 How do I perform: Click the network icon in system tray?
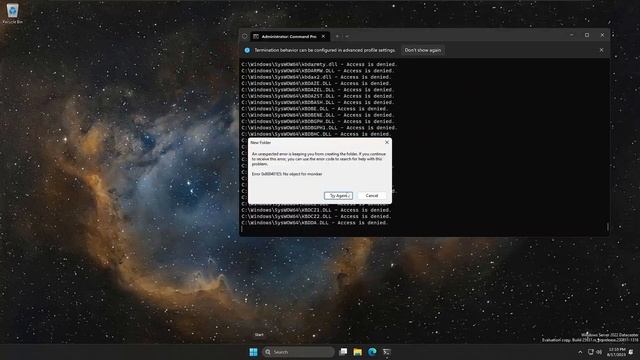(591, 352)
